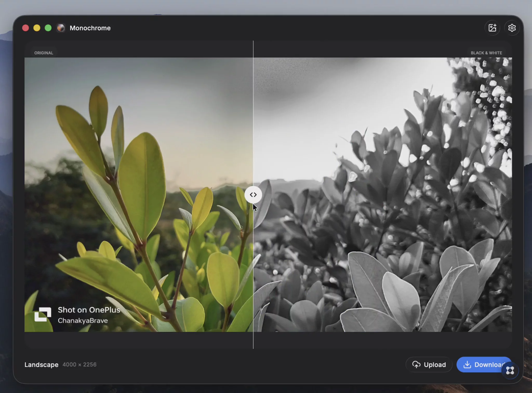
Task: Open the add image icon in the title bar
Action: [x=492, y=28]
